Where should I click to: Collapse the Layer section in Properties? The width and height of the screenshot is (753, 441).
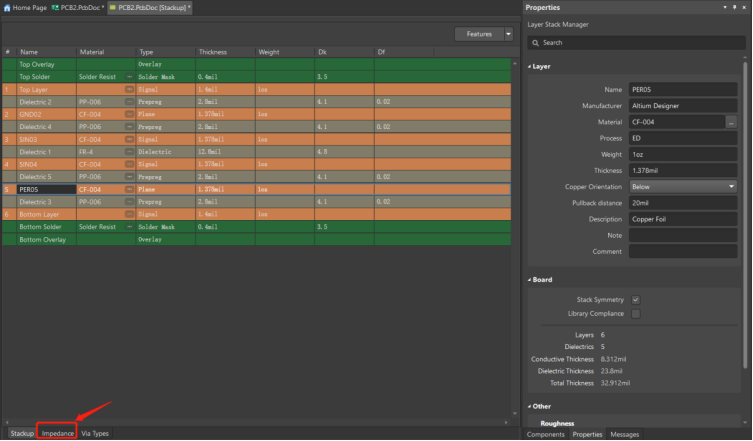pyautogui.click(x=530, y=67)
